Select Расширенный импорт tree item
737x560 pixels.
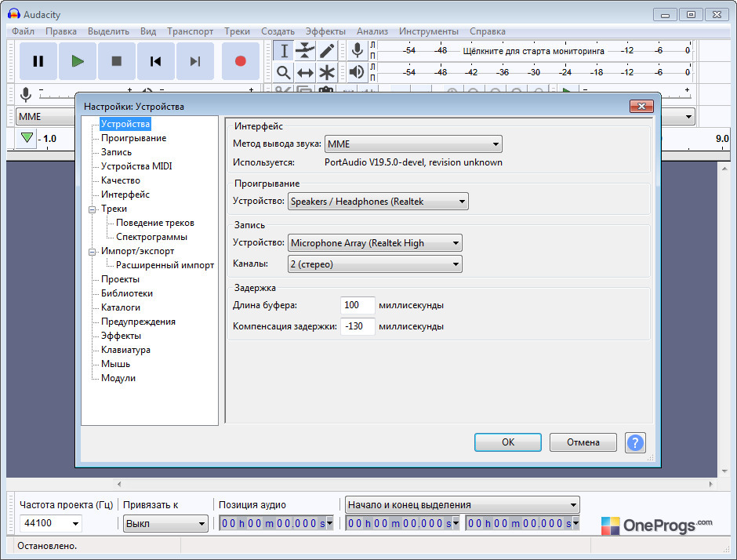(x=165, y=265)
